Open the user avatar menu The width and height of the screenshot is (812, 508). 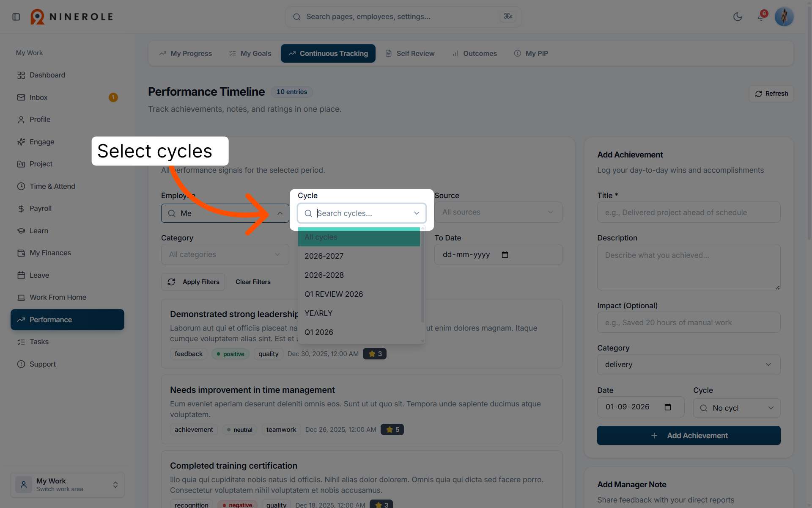tap(784, 17)
